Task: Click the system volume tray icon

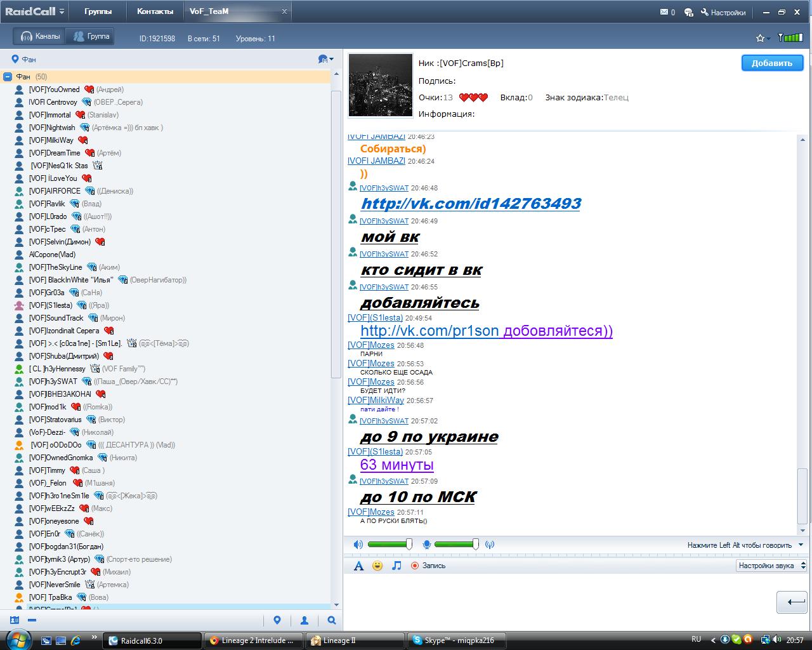Action: [x=778, y=640]
